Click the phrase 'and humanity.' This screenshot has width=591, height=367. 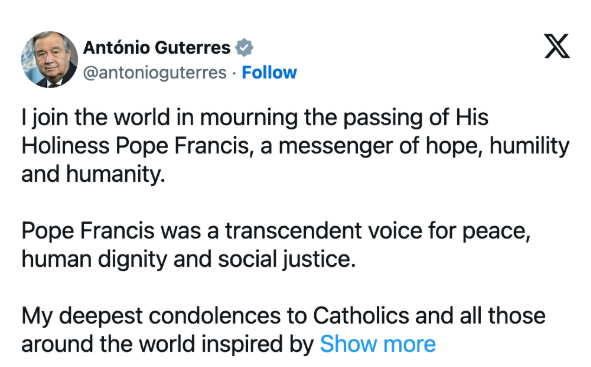point(93,174)
